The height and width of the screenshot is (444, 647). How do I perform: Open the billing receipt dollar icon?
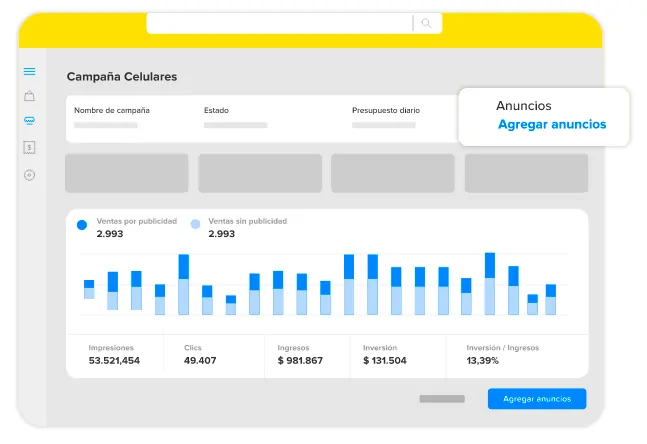(x=29, y=147)
